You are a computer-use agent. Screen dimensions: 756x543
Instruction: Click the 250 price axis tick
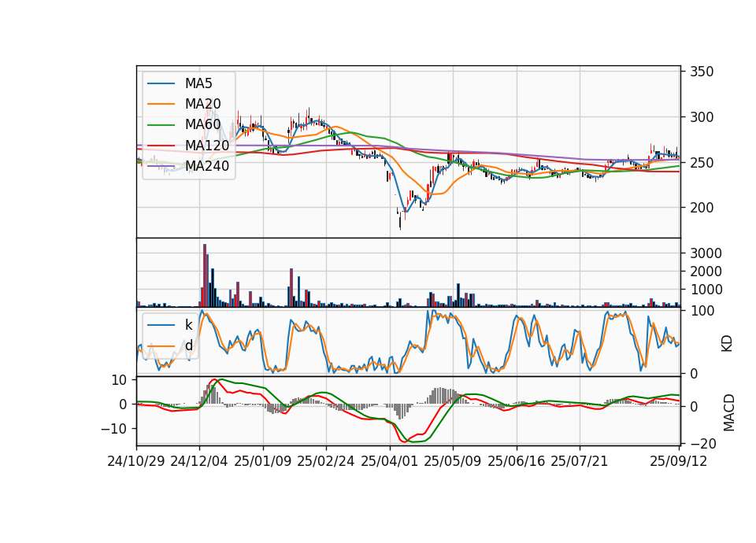(x=702, y=163)
